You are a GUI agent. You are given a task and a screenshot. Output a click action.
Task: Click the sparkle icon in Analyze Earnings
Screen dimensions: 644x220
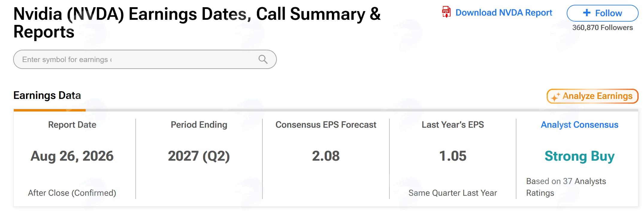(x=555, y=97)
